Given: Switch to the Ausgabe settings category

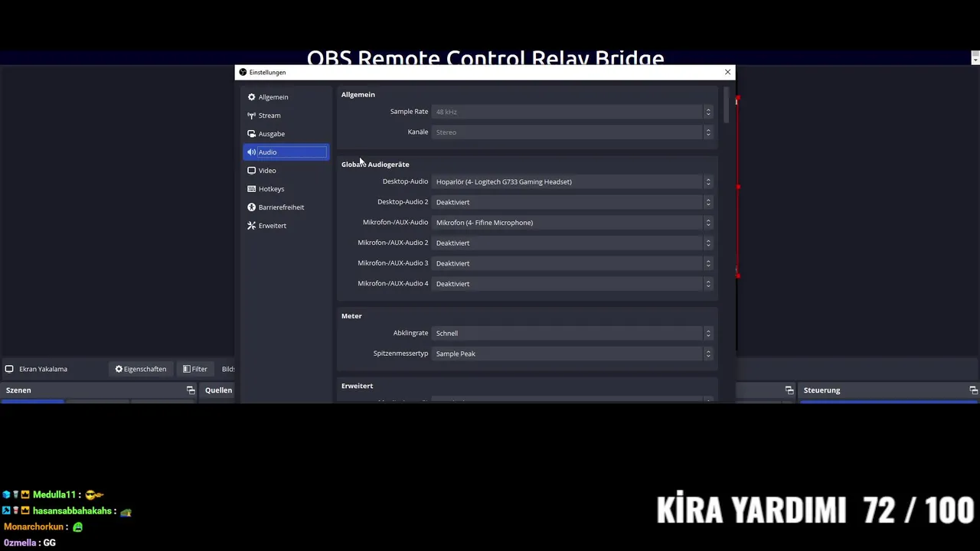Looking at the screenshot, I should [x=286, y=134].
